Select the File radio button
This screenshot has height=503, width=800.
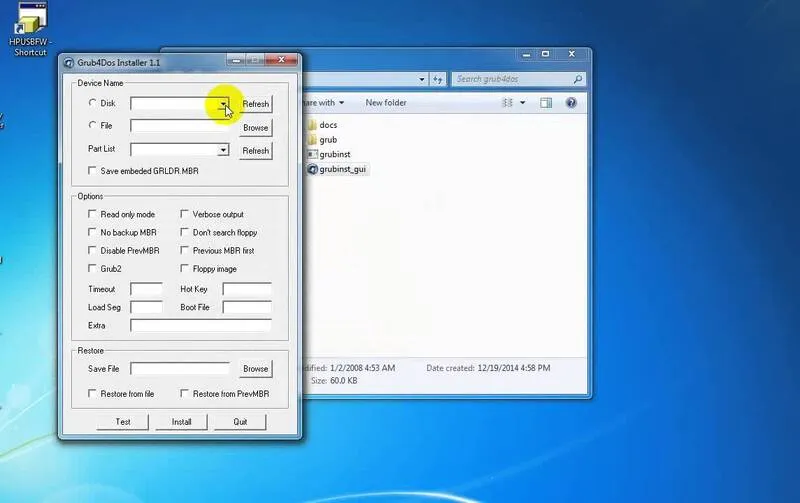coord(92,125)
